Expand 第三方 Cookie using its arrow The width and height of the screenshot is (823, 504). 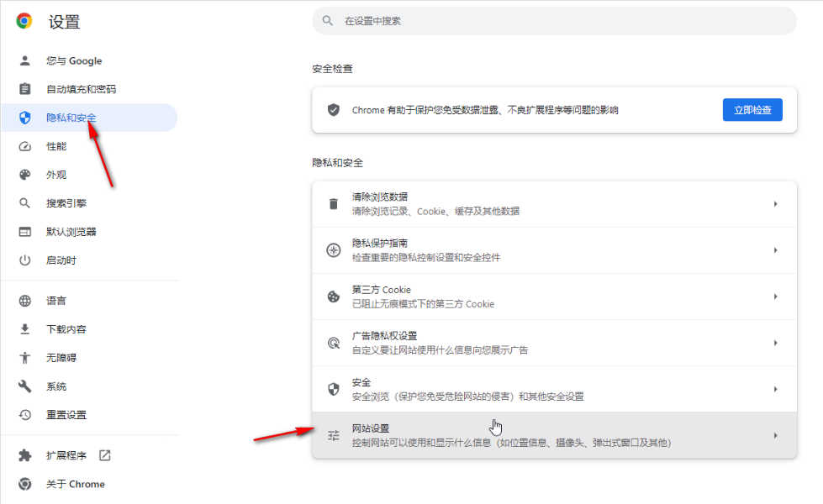pyautogui.click(x=775, y=297)
